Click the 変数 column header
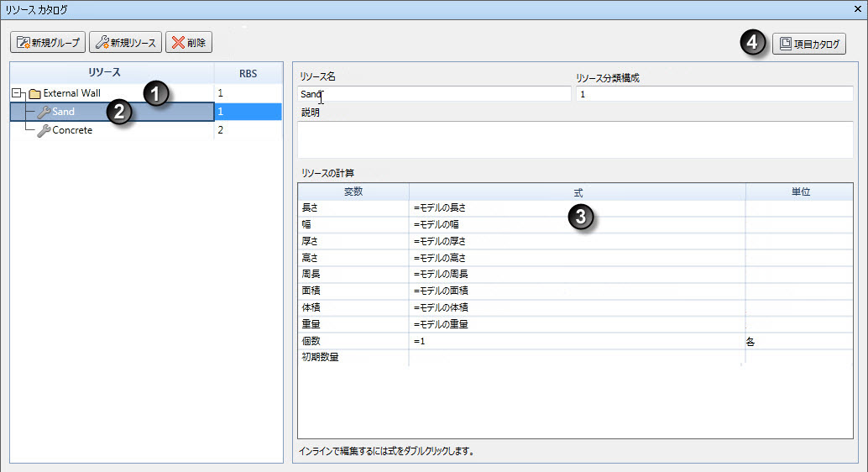 click(x=353, y=191)
